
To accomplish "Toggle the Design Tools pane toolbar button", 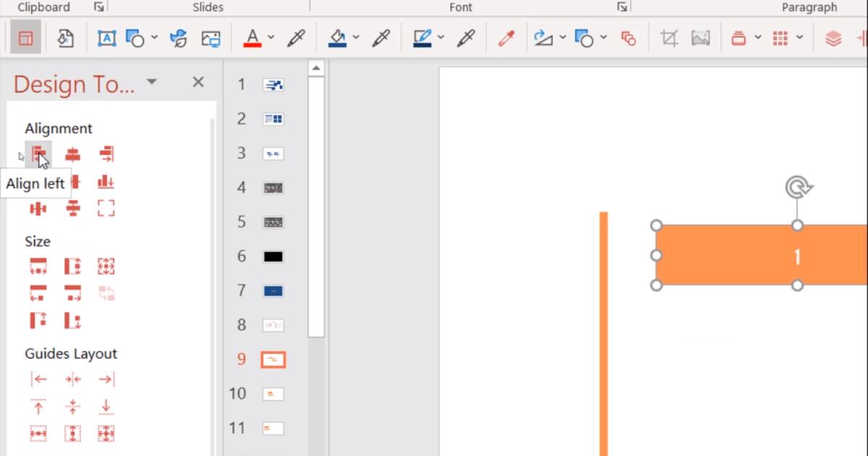I will [25, 38].
